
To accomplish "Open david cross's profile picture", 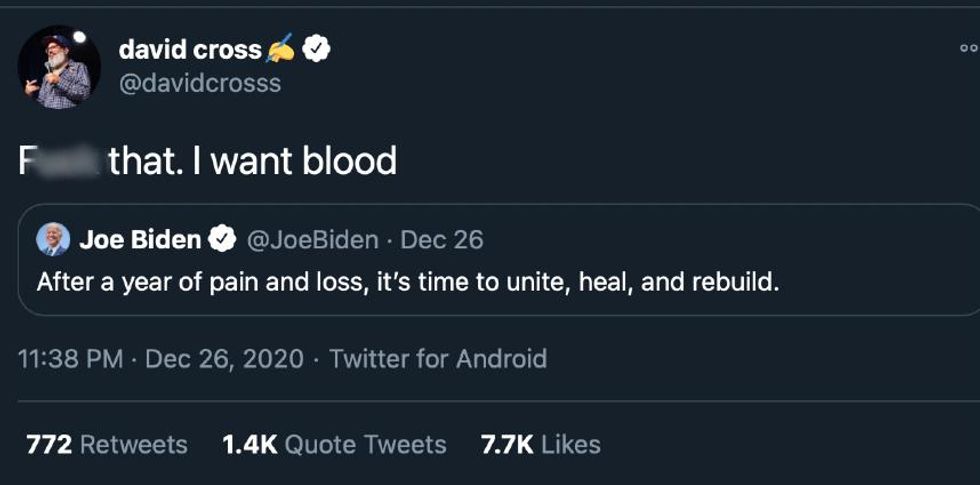I will click(x=59, y=67).
